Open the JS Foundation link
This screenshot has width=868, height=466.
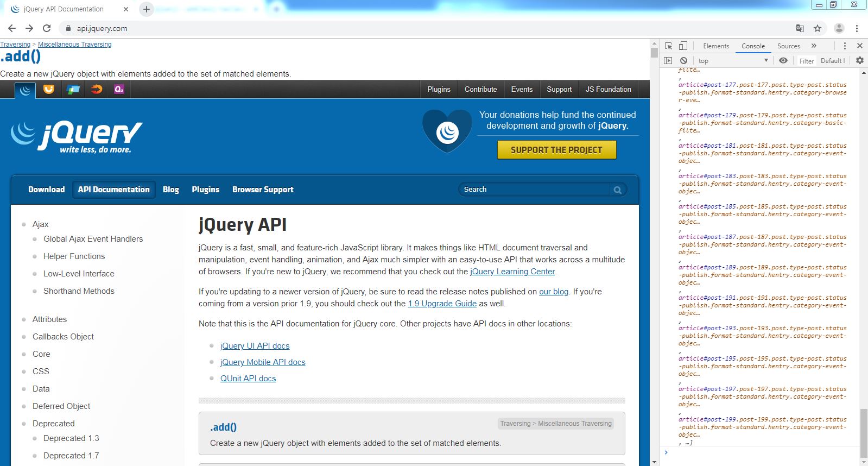tap(609, 89)
